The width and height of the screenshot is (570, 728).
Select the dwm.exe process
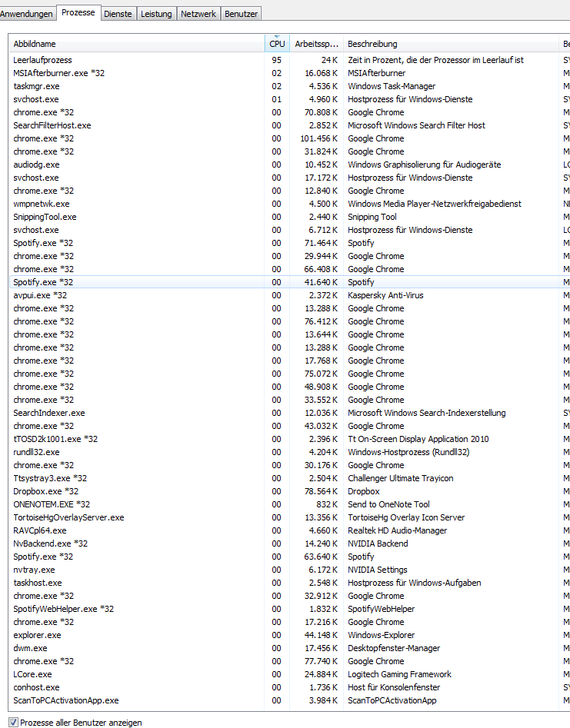click(x=289, y=648)
